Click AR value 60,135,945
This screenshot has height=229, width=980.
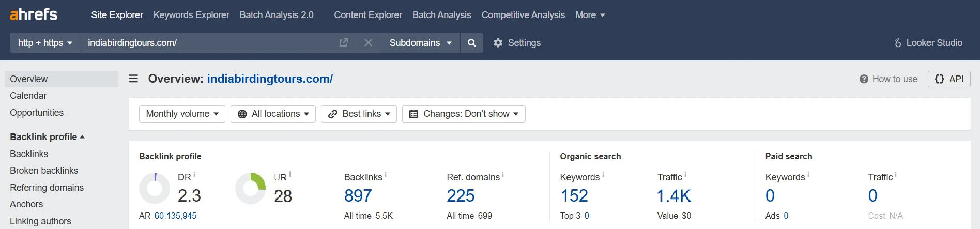[175, 216]
